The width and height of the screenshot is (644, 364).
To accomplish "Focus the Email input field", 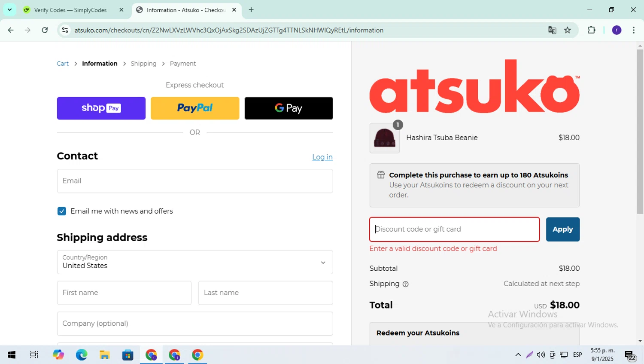I will pyautogui.click(x=195, y=181).
